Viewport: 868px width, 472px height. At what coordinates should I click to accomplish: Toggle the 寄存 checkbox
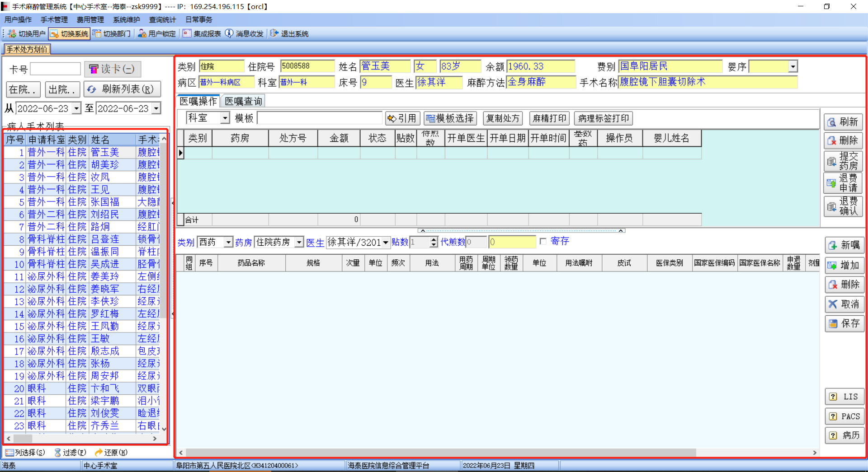(x=543, y=242)
